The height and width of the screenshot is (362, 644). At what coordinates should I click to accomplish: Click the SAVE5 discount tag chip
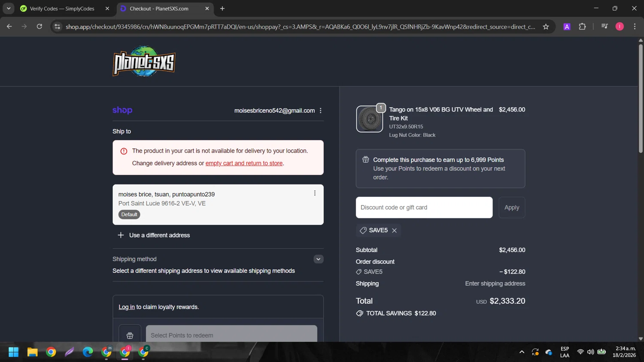pos(378,230)
